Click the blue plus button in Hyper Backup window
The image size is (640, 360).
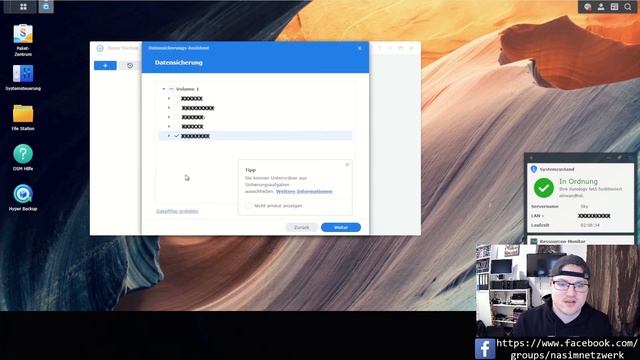pos(105,65)
